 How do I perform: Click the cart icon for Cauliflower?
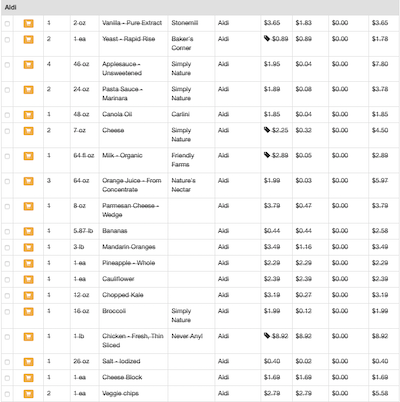[29, 279]
